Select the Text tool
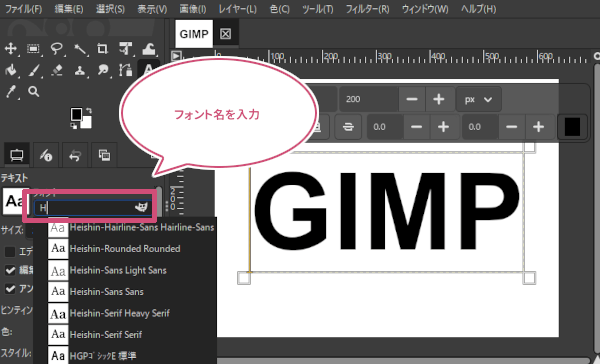Image resolution: width=600 pixels, height=364 pixels. (148, 69)
